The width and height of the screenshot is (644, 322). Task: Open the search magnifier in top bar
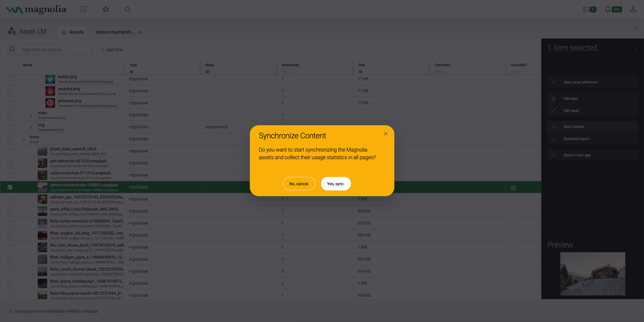click(128, 9)
